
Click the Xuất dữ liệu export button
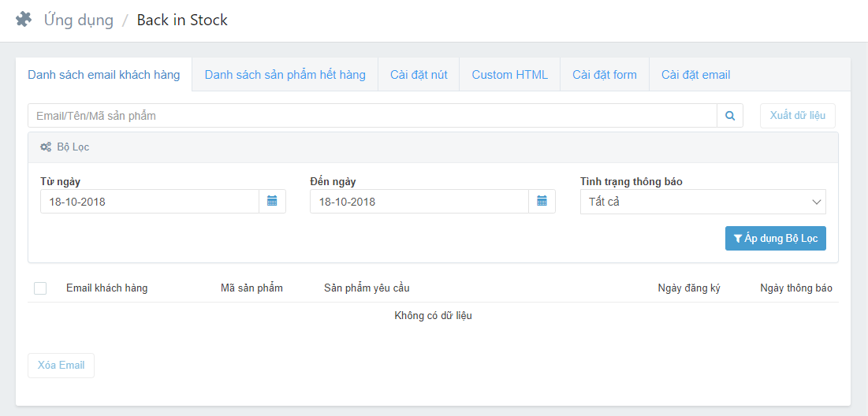click(797, 116)
